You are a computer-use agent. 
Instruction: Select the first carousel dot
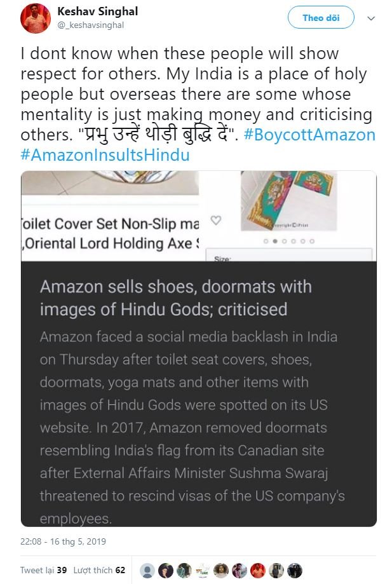(x=265, y=241)
